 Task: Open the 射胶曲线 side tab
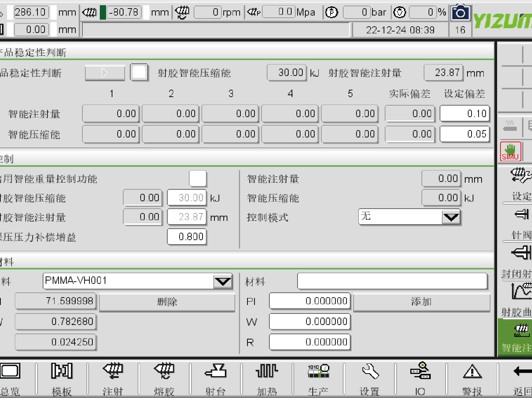516,298
